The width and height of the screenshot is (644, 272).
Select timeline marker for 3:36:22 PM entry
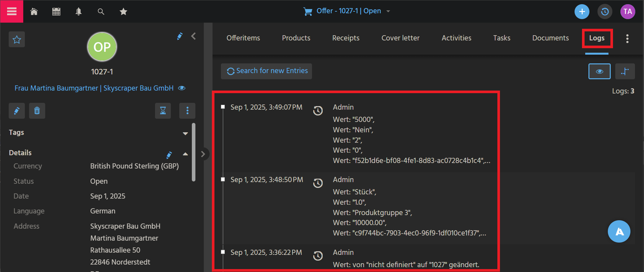click(x=223, y=252)
